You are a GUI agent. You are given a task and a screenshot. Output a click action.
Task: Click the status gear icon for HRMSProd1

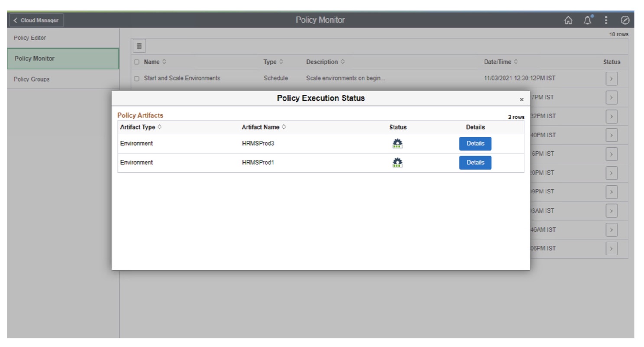coord(397,163)
